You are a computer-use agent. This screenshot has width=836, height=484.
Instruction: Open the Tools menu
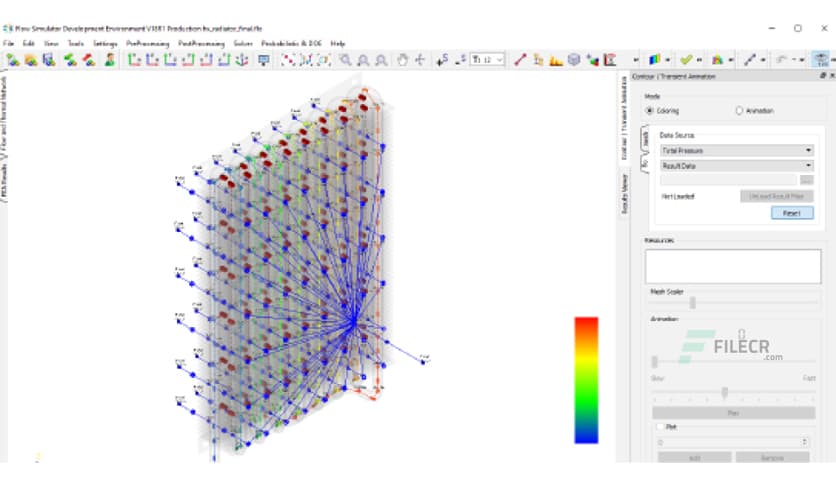tap(76, 43)
